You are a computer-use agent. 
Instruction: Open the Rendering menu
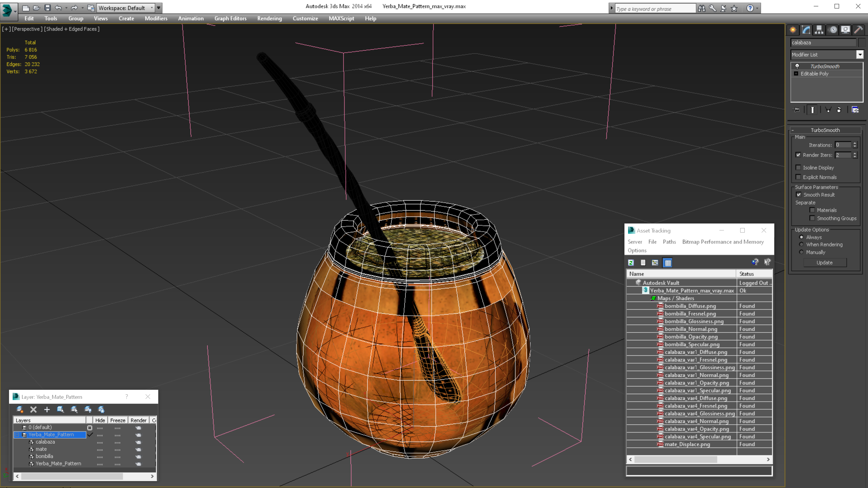coord(269,18)
